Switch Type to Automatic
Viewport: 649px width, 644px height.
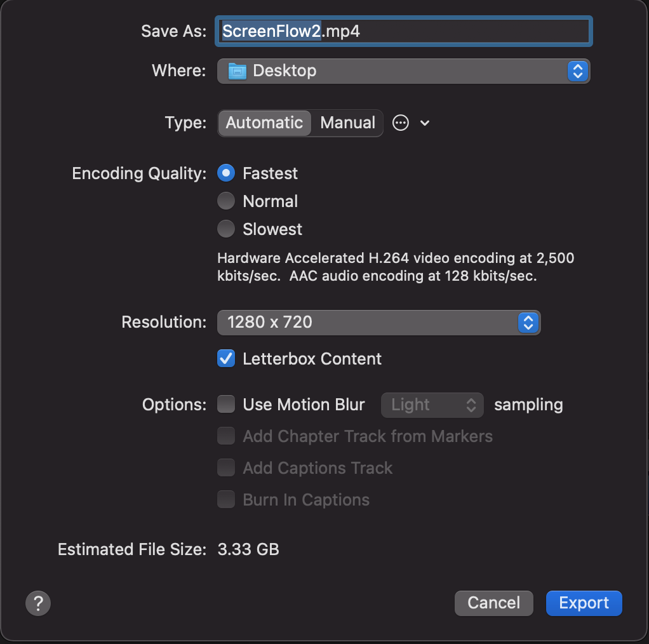point(264,123)
